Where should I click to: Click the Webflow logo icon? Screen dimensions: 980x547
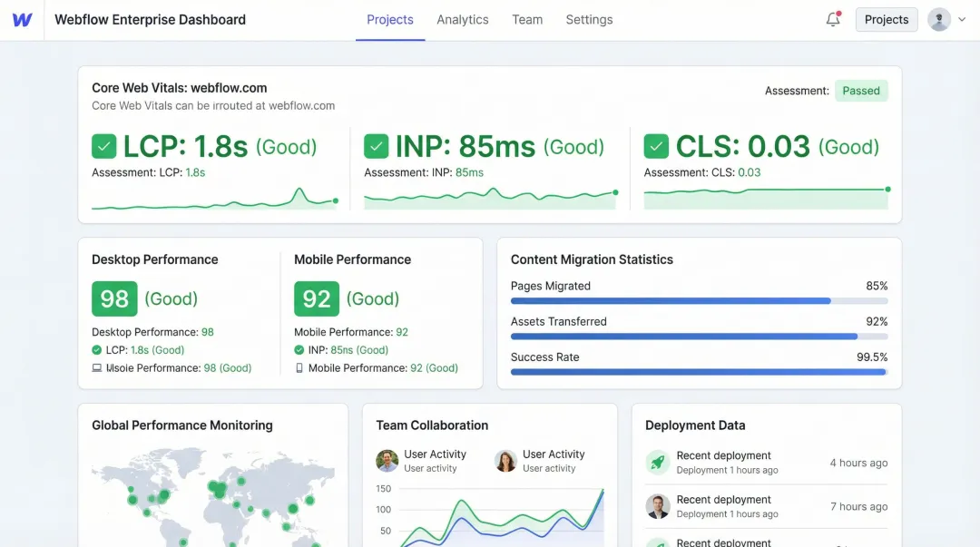click(x=23, y=20)
